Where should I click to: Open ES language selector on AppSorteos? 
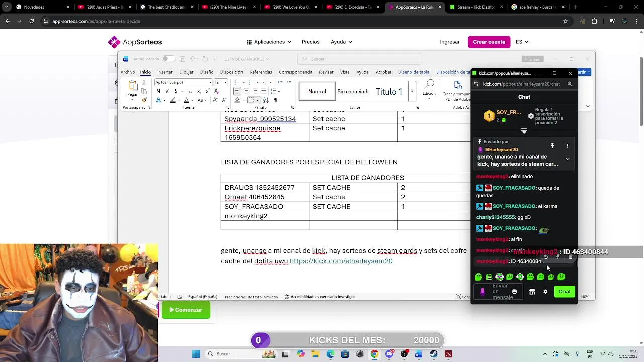[x=522, y=42]
